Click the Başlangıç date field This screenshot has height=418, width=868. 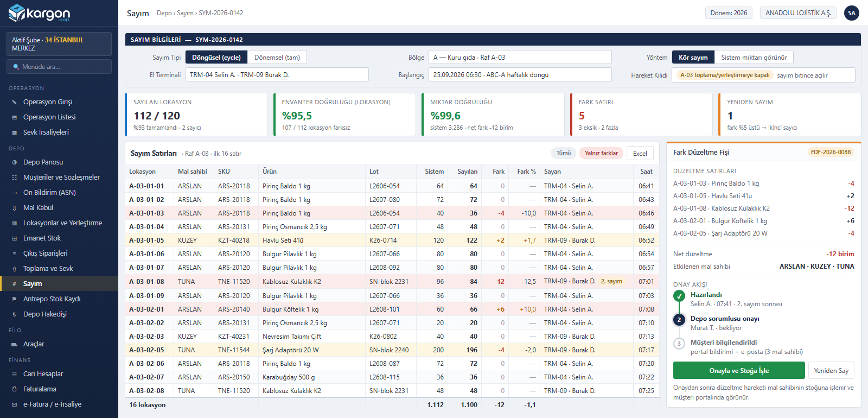click(x=520, y=75)
